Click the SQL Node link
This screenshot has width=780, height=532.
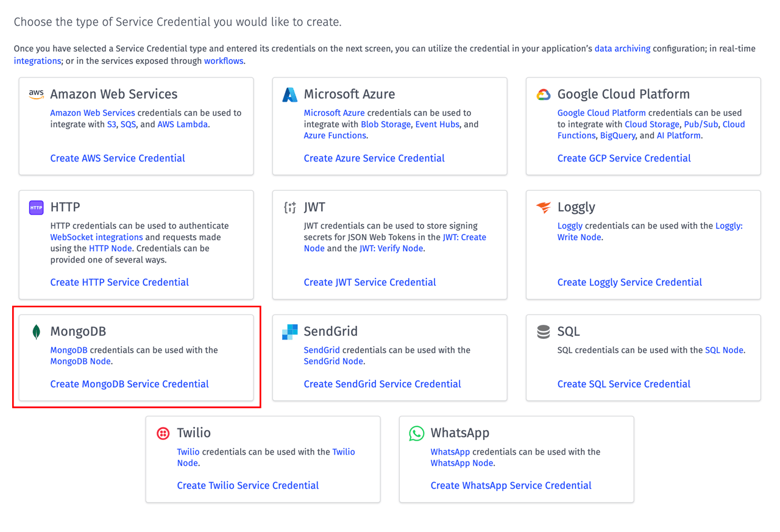(x=724, y=350)
